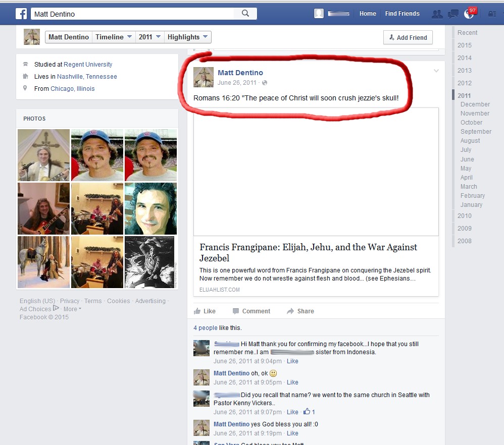504x445 pixels.
Task: Select September under 2011
Action: pyautogui.click(x=476, y=131)
